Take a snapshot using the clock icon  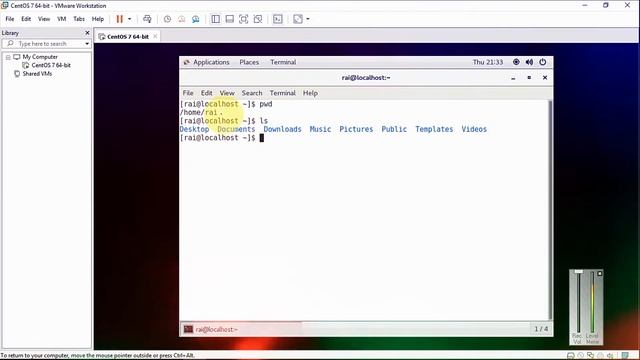pos(167,19)
